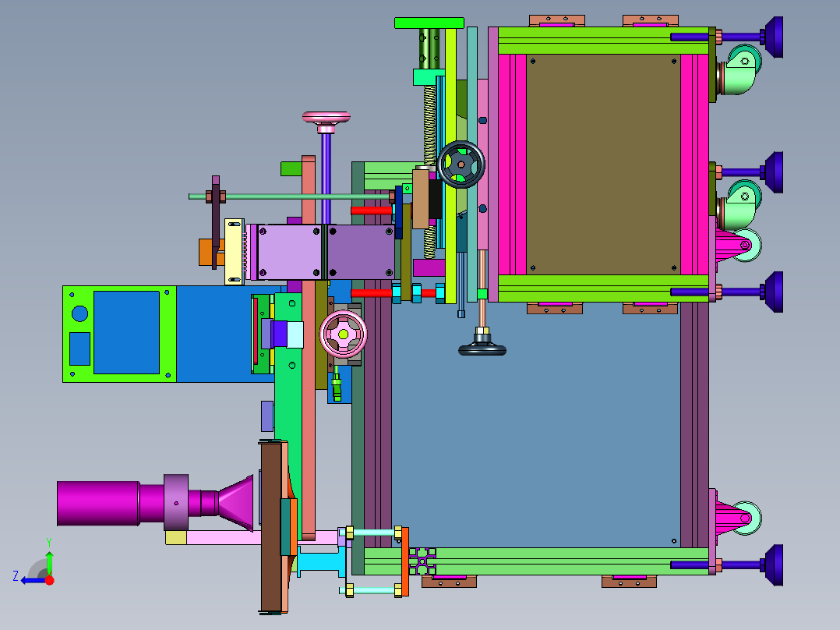The height and width of the screenshot is (630, 840).
Task: Select the light purple rectangular block
Action: click(290, 252)
